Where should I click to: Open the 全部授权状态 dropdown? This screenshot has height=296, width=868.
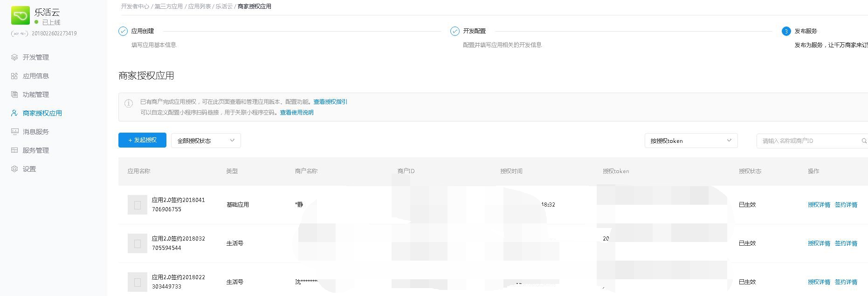click(206, 141)
